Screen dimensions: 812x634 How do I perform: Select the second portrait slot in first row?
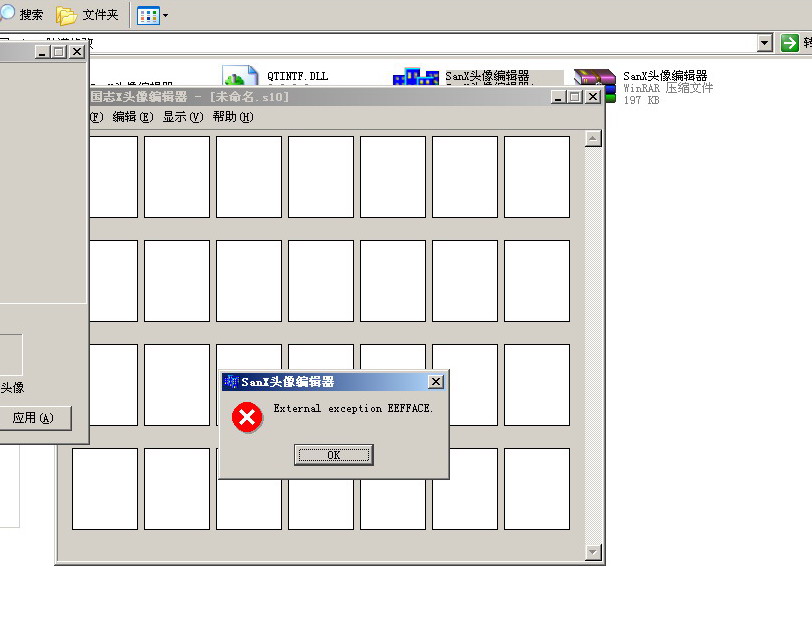(177, 177)
